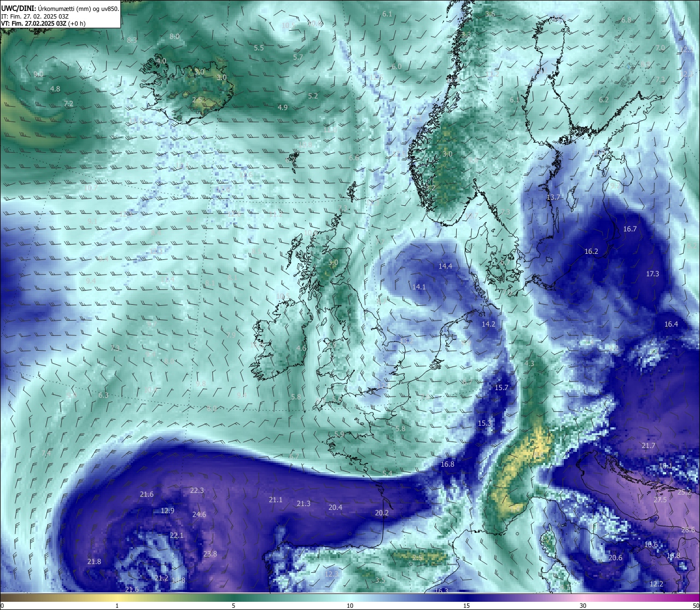Click the 13.7 value over southern Sweden
Viewport: 700px width, 610px height.
click(554, 197)
